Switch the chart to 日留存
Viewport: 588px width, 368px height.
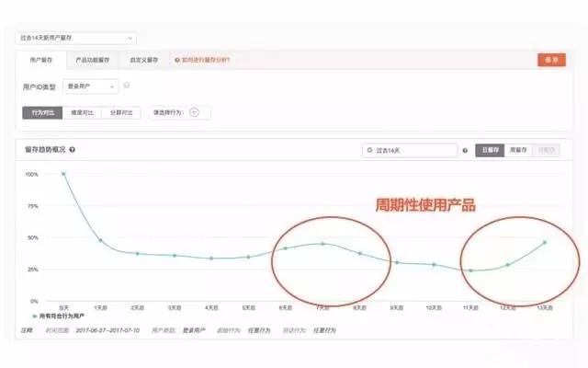click(x=490, y=150)
